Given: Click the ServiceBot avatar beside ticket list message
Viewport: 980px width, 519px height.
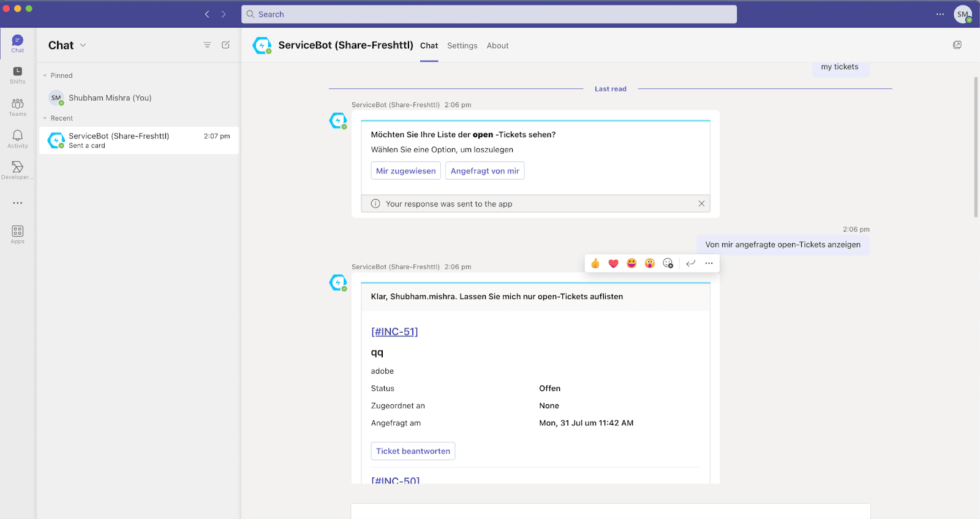Looking at the screenshot, I should [x=338, y=282].
